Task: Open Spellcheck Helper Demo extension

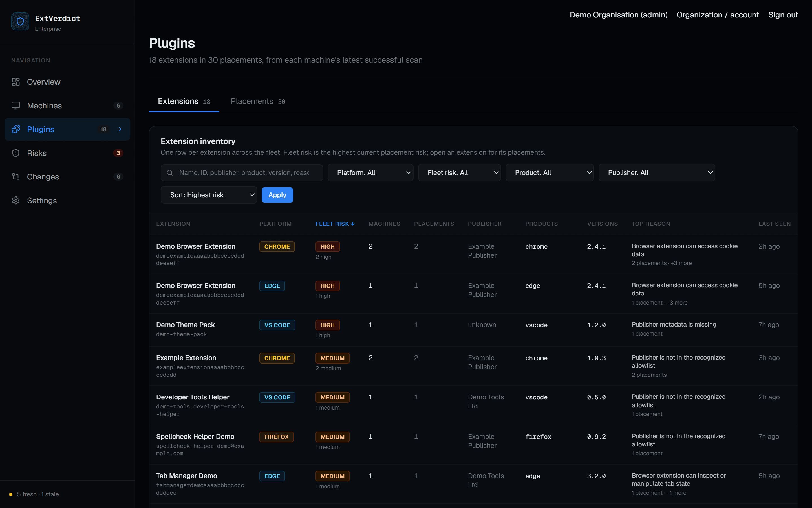Action: (x=195, y=436)
